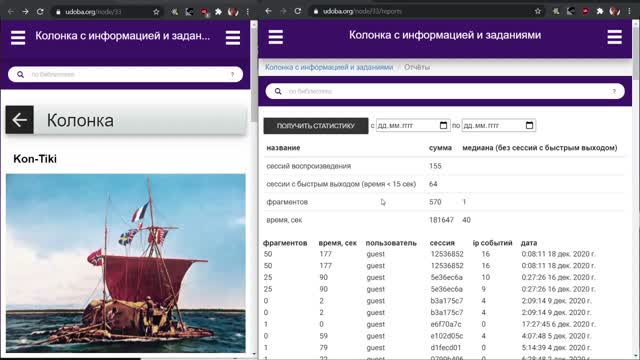
Task: Open Chrome three-dot menu in right browser
Action: [x=629, y=11]
